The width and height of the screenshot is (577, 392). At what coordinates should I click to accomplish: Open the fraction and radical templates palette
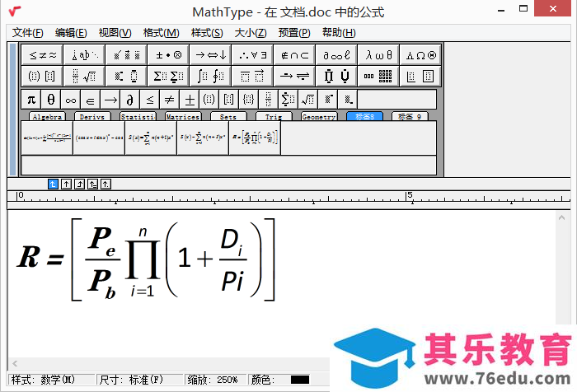coord(84,76)
